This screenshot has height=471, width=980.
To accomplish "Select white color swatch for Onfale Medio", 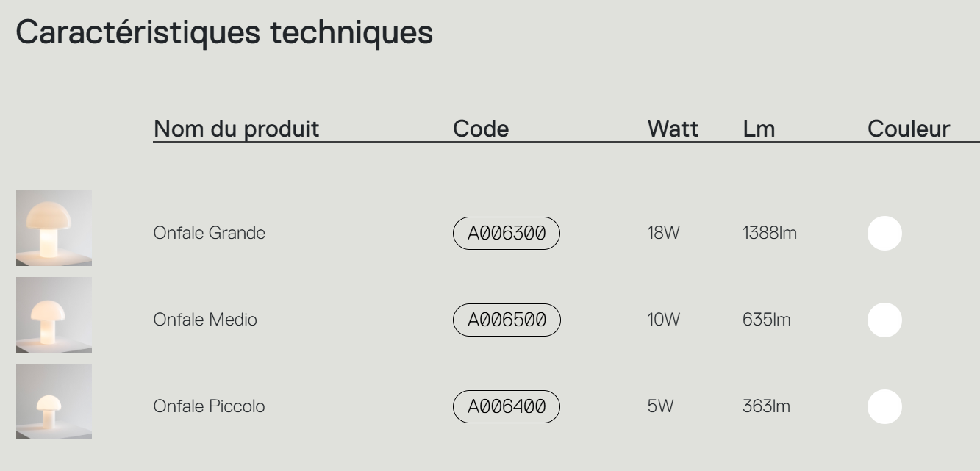I will pyautogui.click(x=884, y=320).
